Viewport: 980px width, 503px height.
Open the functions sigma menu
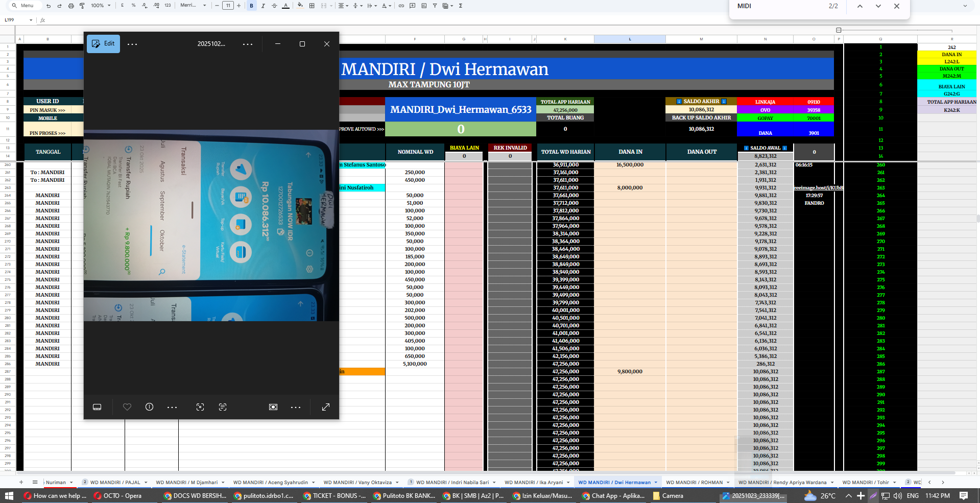(461, 6)
